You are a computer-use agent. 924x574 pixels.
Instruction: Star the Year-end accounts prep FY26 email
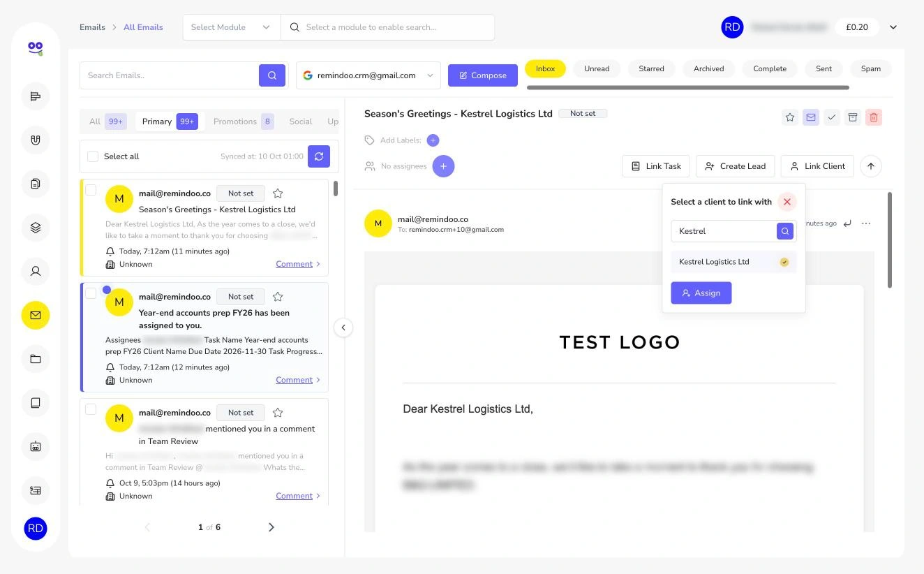point(278,297)
